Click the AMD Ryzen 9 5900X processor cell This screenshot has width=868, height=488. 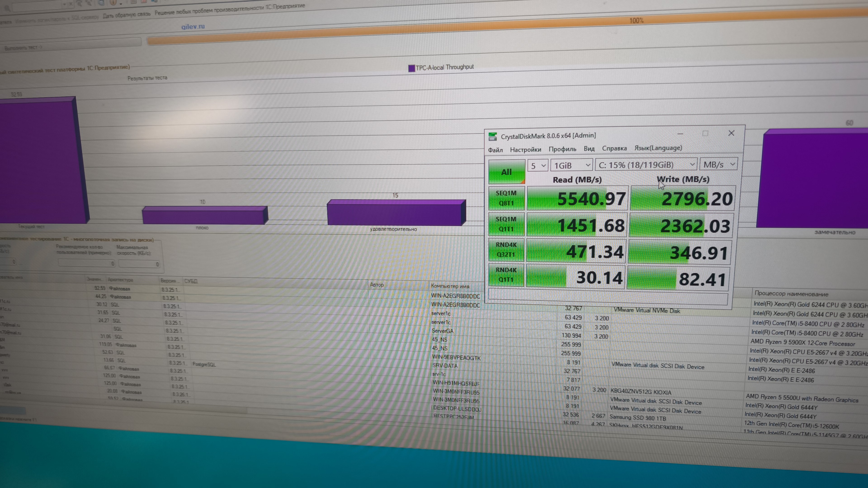pyautogui.click(x=803, y=343)
